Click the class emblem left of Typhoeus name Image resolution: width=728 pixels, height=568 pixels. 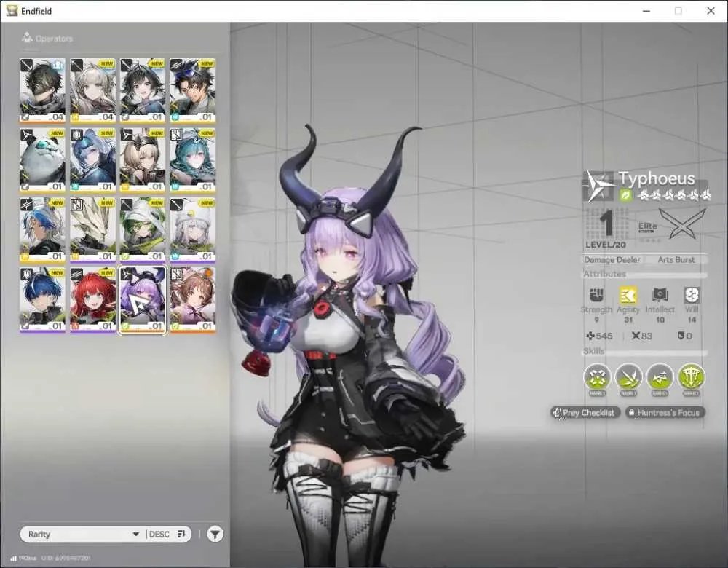[599, 186]
